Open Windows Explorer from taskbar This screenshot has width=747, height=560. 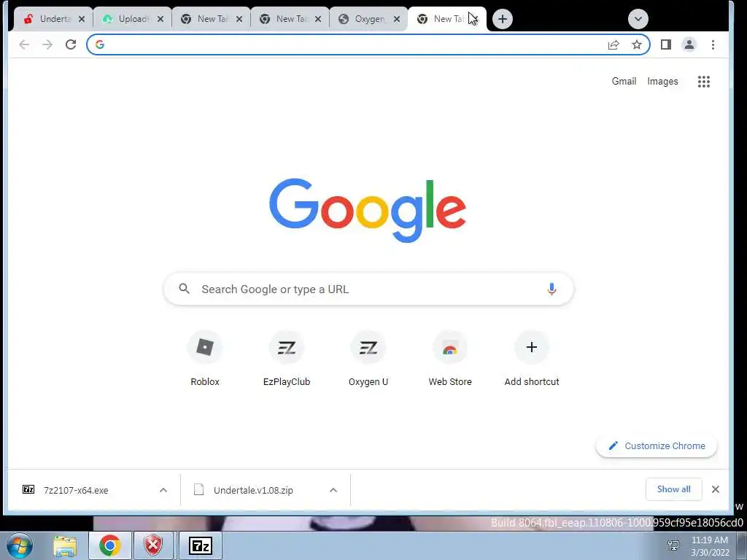65,545
